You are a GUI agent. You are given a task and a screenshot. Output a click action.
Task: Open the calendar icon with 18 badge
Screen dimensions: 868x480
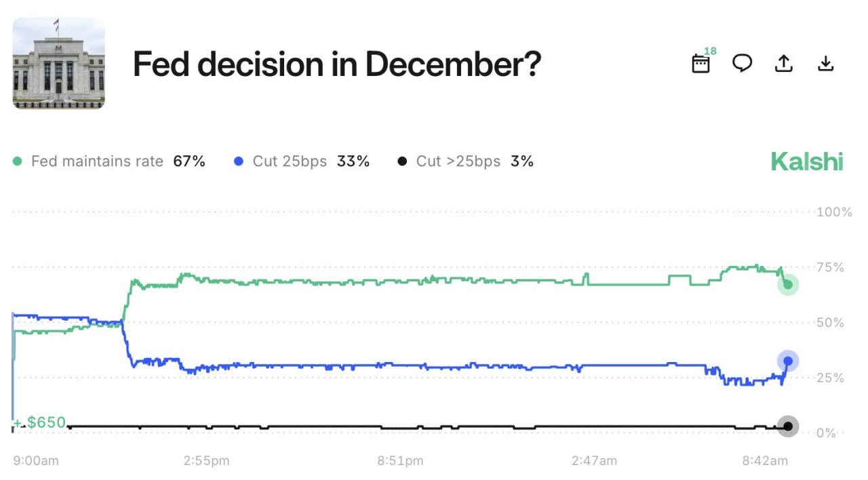[x=701, y=64]
